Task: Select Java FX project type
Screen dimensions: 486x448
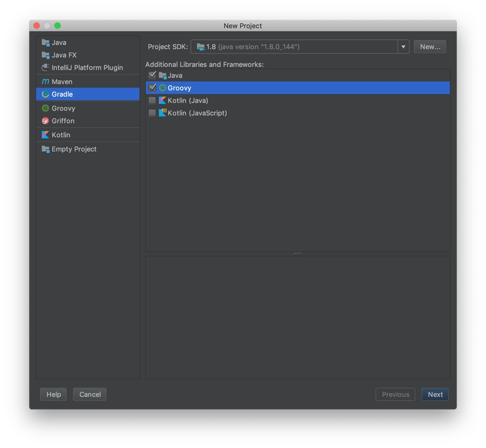Action: [x=87, y=55]
